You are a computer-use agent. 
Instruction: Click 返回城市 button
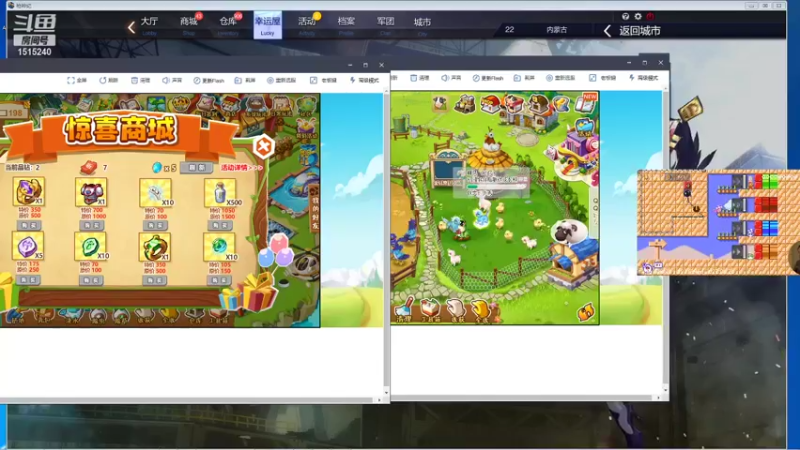(632, 31)
